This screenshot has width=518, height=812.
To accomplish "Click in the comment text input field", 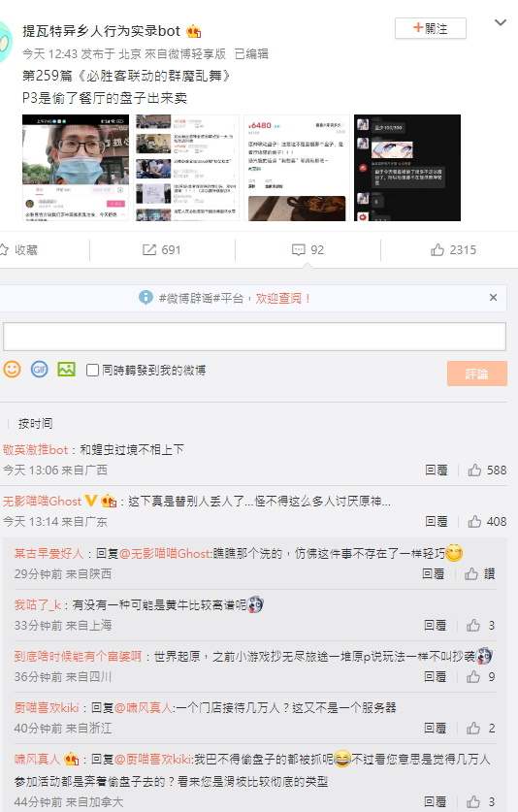I will (x=254, y=337).
